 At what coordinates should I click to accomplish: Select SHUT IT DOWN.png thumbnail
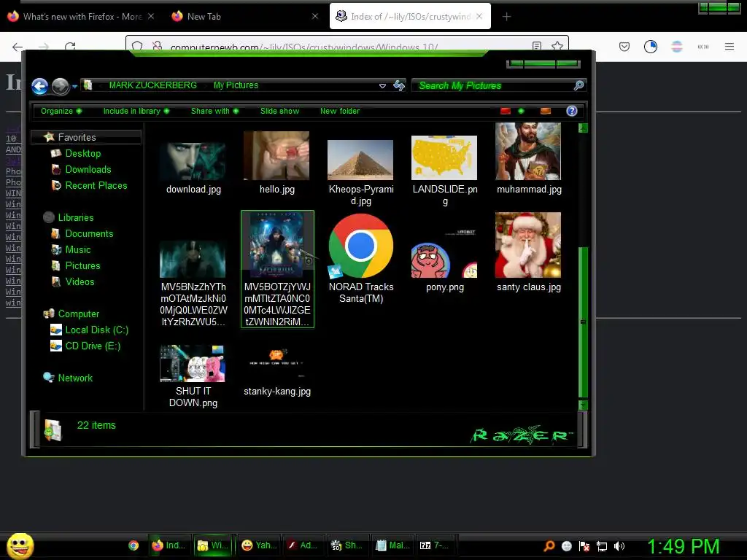tap(193, 364)
